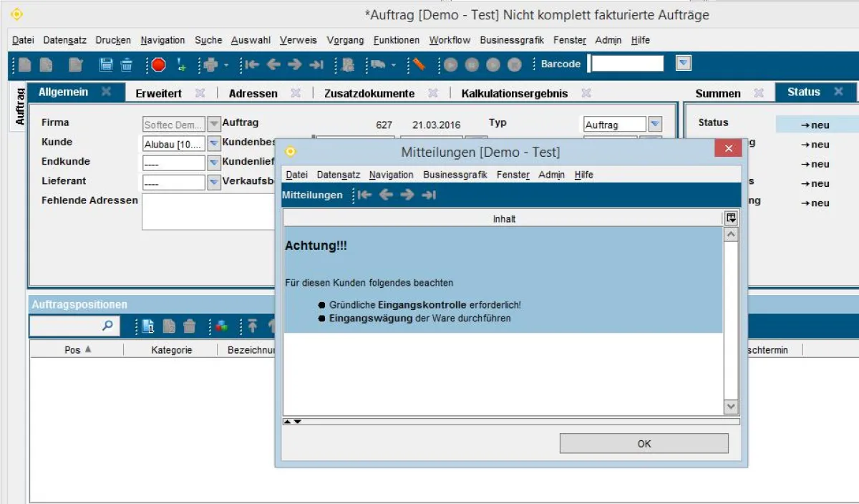The width and height of the screenshot is (859, 504).
Task: Jump to the last record arrow
Action: (x=316, y=64)
